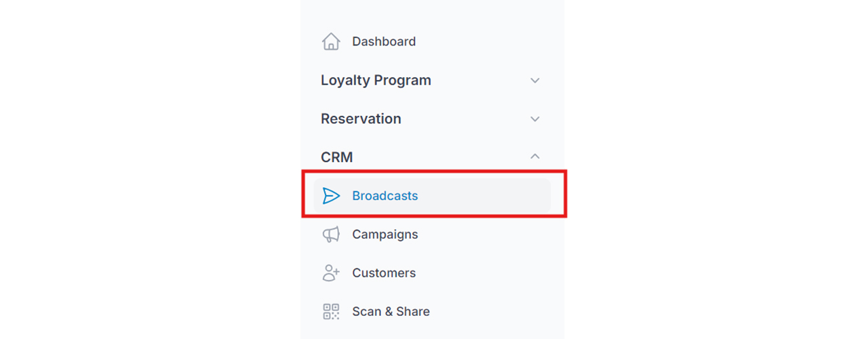Click empty space right of Campaigns label
Viewport: 868px width, 339px height.
pyautogui.click(x=485, y=235)
